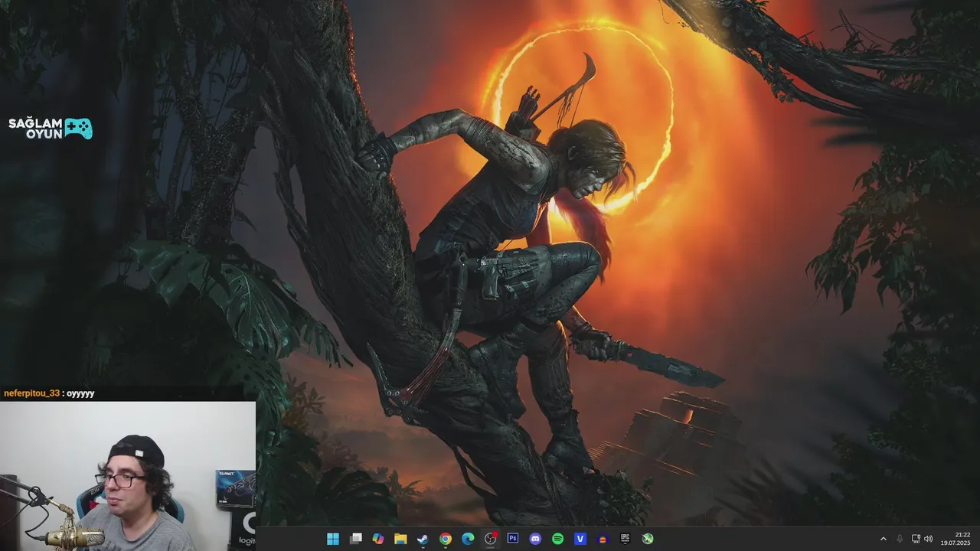This screenshot has width=980, height=551.
Task: Open File Explorer from the taskbar
Action: click(x=400, y=539)
